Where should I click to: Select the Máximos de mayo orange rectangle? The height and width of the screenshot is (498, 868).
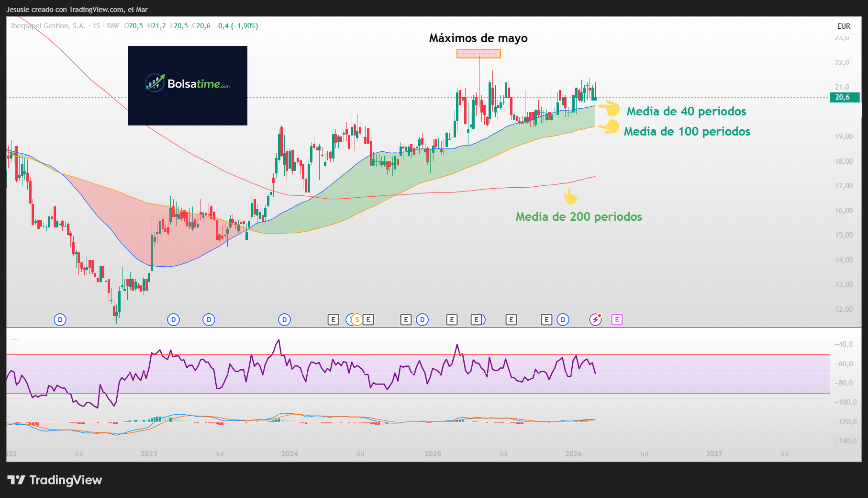(x=479, y=54)
